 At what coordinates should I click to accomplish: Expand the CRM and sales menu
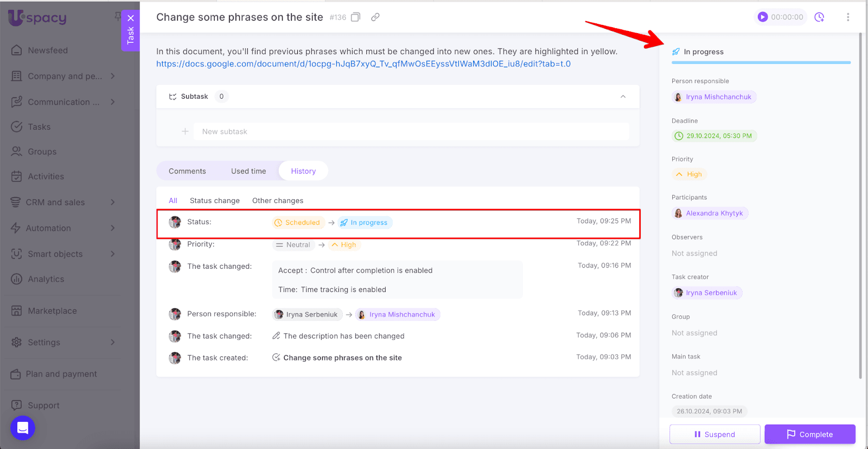click(x=112, y=203)
